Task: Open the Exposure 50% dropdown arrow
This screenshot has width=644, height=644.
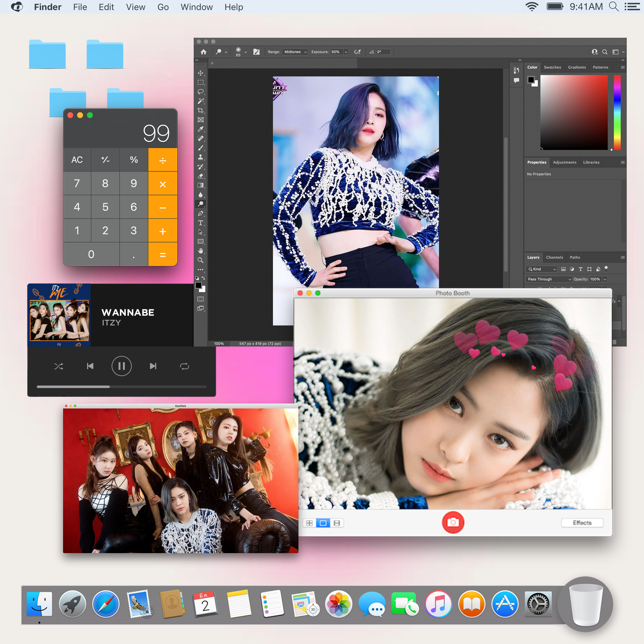Action: pos(346,52)
